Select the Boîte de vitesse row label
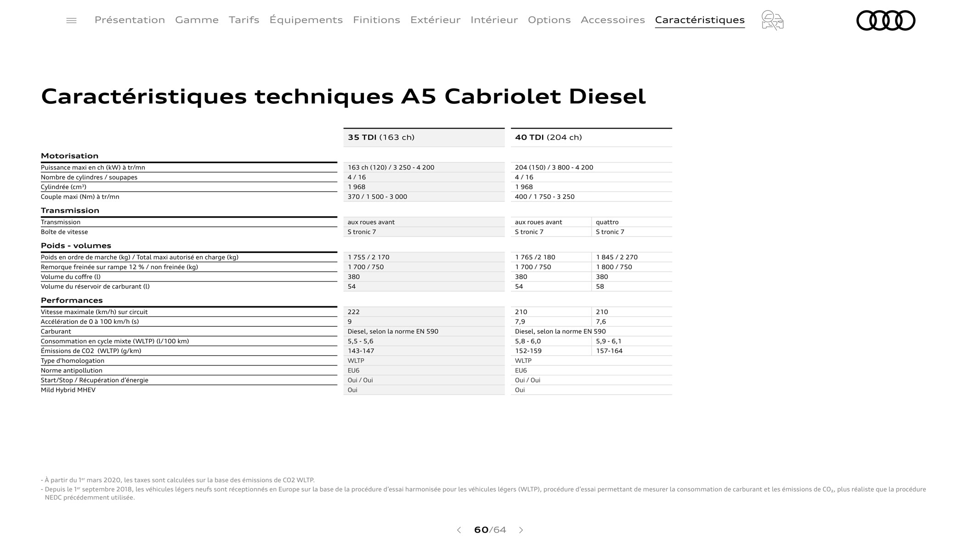This screenshot has height=551, width=980. click(x=64, y=232)
